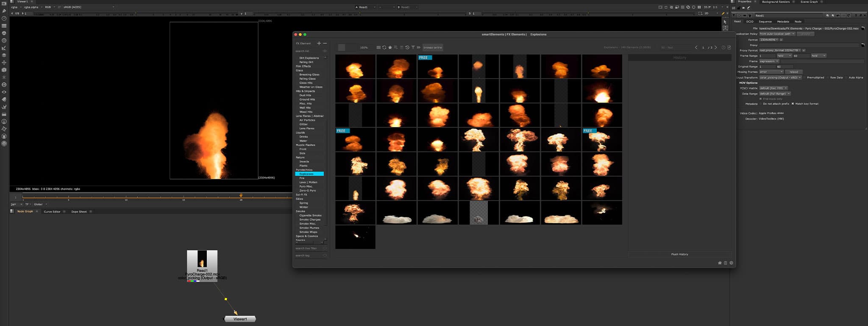Open the Metadata tab in Properties
This screenshot has width=868, height=326.
point(783,22)
